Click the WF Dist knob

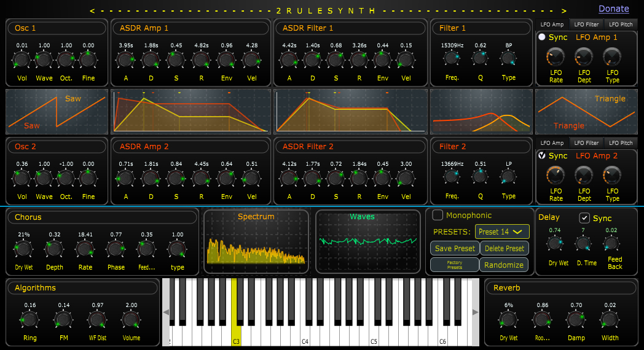click(x=97, y=320)
